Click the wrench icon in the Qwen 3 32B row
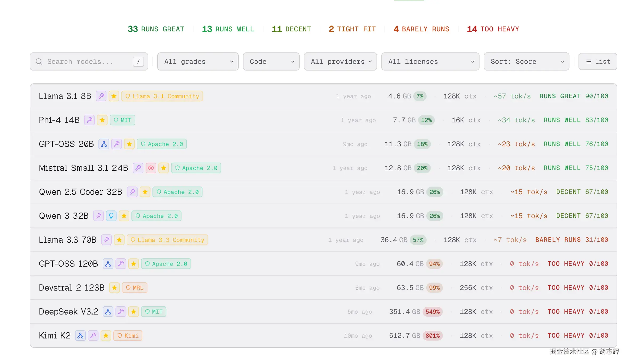The width and height of the screenshot is (628, 364). [98, 216]
